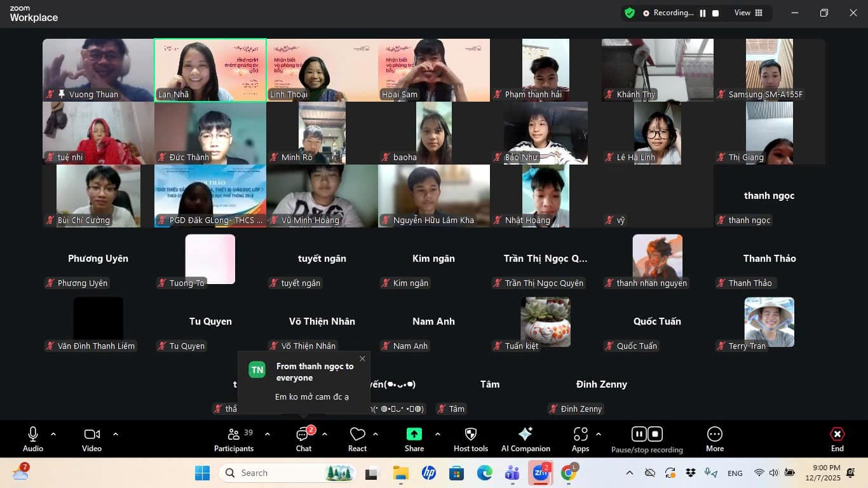Open the Chat panel
The height and width of the screenshot is (488, 868).
pyautogui.click(x=303, y=438)
